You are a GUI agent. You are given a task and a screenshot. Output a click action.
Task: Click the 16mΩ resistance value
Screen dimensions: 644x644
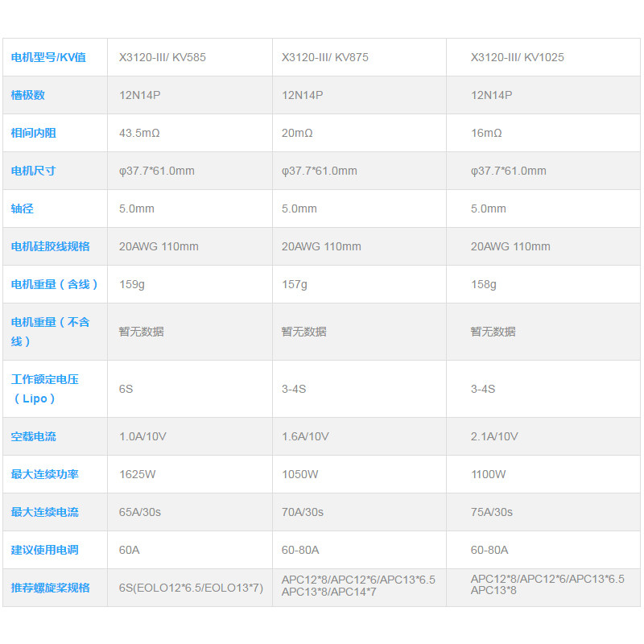(x=486, y=133)
